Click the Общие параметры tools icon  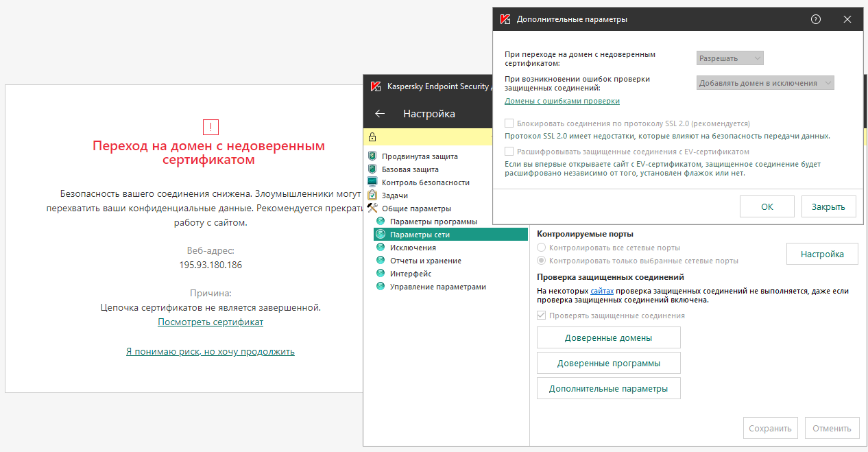point(372,209)
